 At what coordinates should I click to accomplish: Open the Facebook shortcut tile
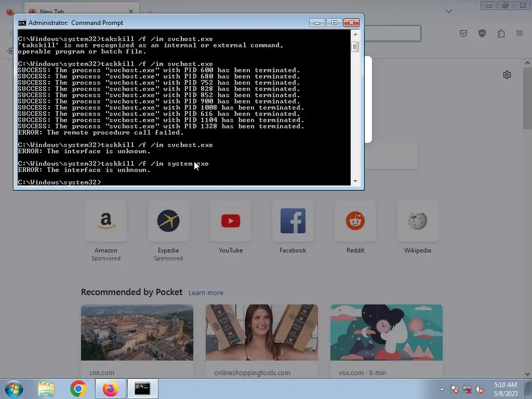click(293, 221)
